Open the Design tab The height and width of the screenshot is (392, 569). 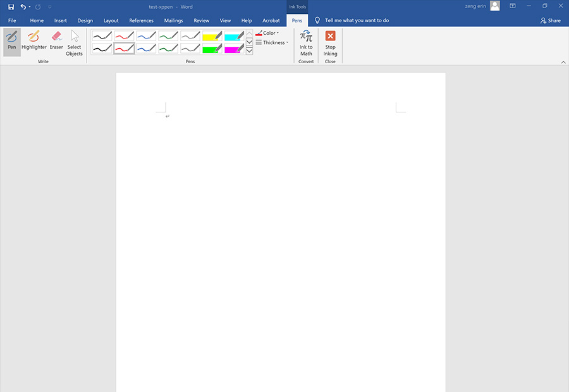(85, 21)
